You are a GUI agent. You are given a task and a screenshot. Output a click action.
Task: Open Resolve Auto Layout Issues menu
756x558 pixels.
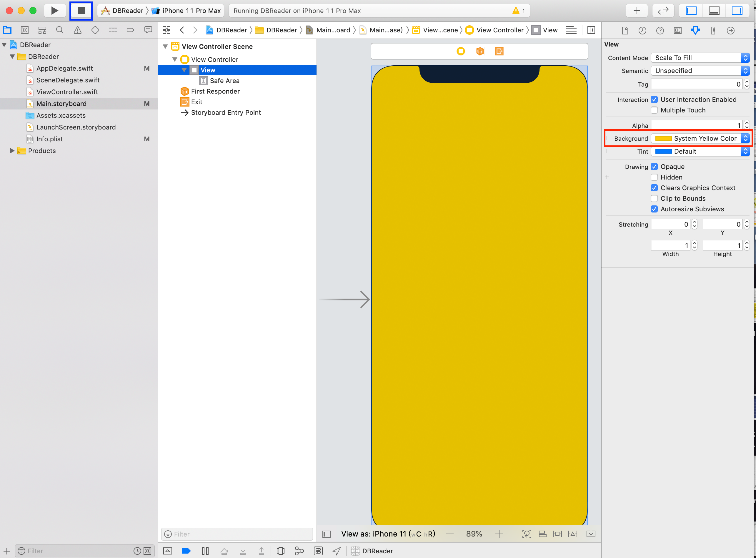point(573,534)
